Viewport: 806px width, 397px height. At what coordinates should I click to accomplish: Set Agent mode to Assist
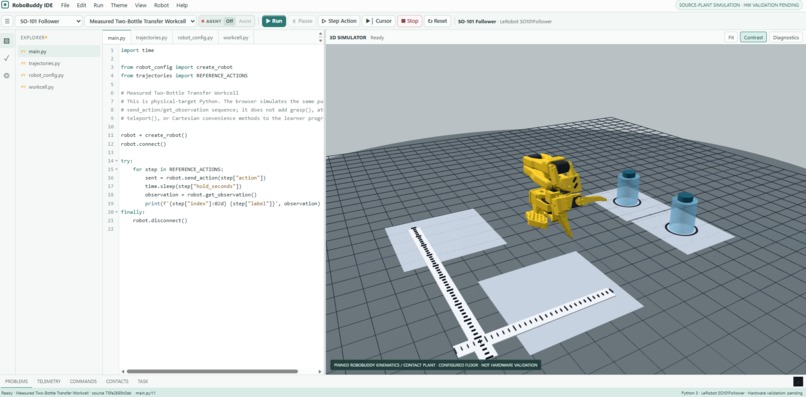pyautogui.click(x=245, y=21)
